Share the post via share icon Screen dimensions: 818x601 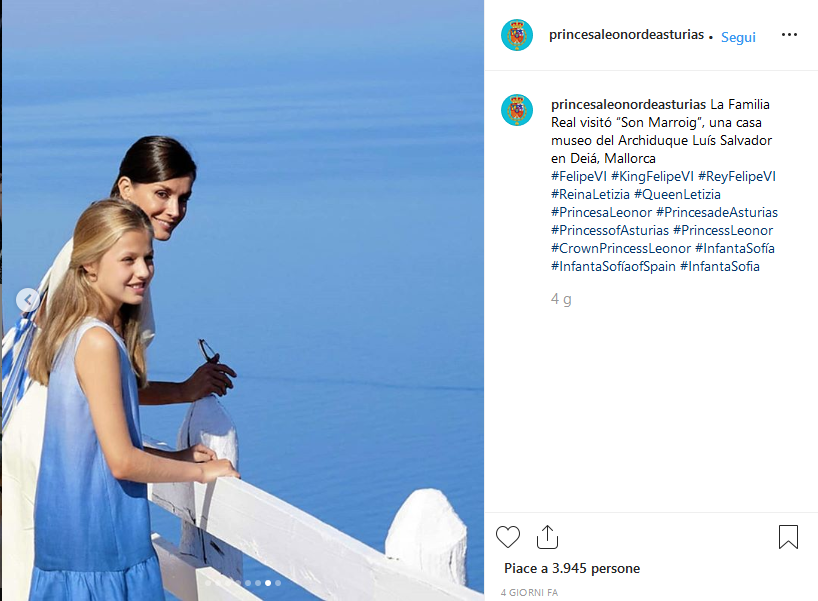click(547, 537)
